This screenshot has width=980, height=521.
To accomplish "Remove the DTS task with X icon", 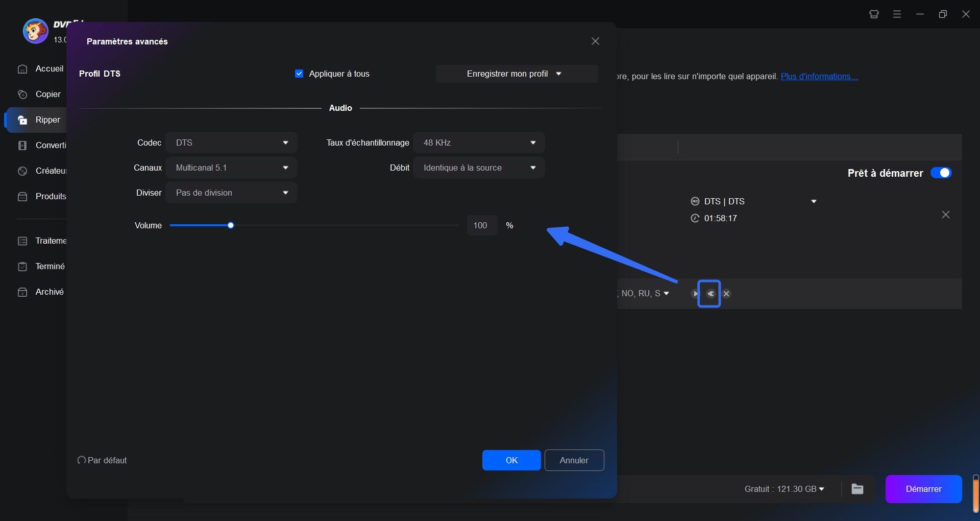I will pyautogui.click(x=946, y=215).
